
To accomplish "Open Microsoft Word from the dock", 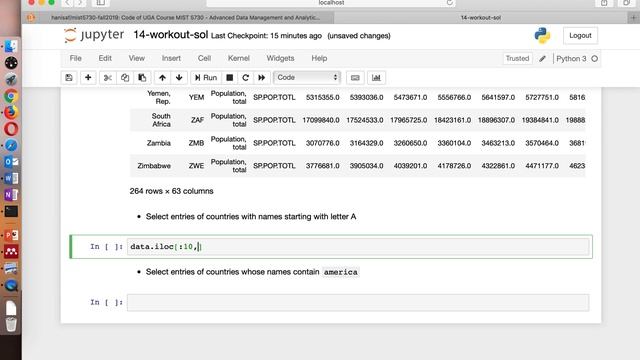I will (11, 178).
